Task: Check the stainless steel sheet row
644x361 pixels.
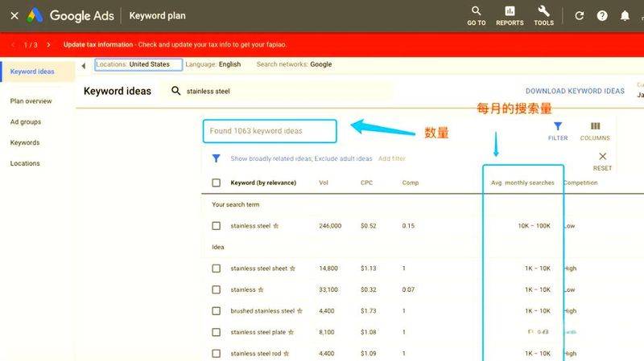Action: pyautogui.click(x=216, y=269)
